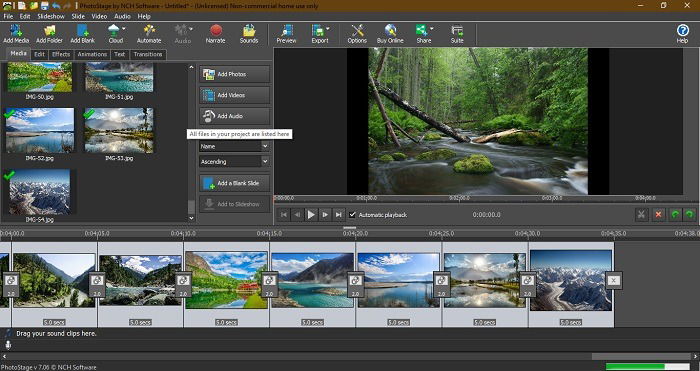Click the Add a Blank Slide button

click(x=235, y=183)
